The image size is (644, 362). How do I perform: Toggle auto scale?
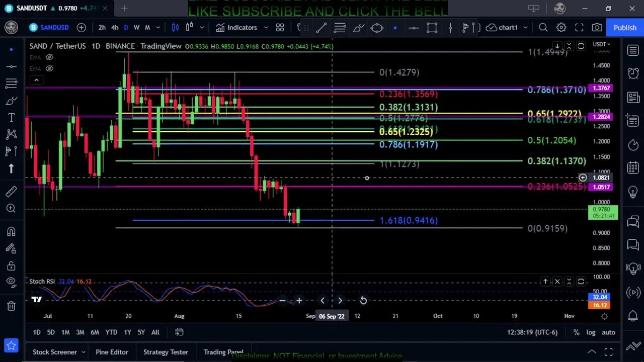pos(608,332)
